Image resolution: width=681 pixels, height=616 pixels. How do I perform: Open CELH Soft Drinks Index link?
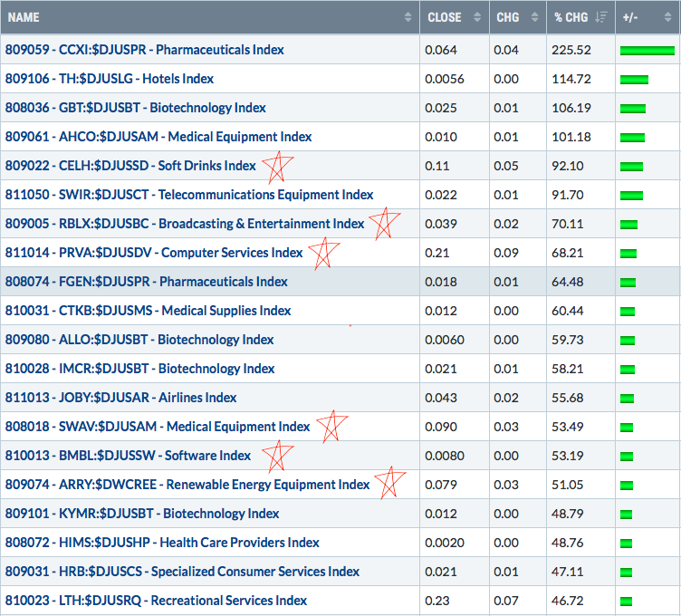(130, 166)
